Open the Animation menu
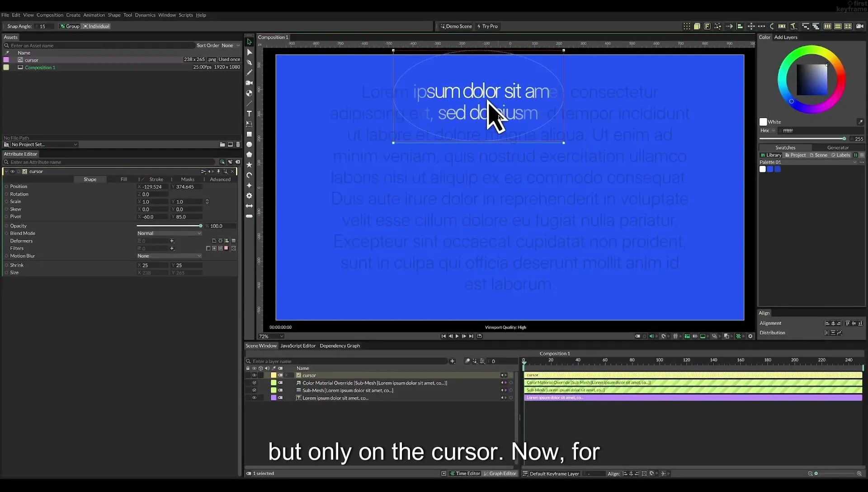Viewport: 868px width, 492px height. click(94, 15)
